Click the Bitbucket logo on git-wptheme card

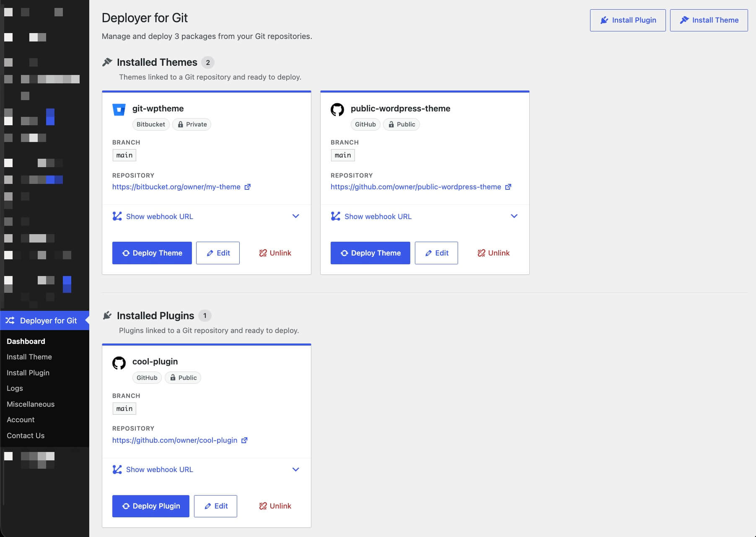119,110
